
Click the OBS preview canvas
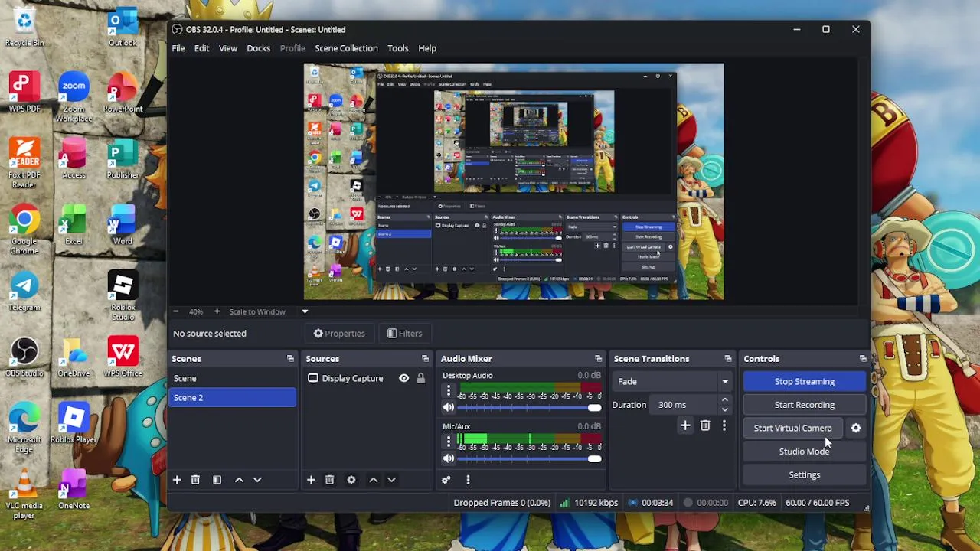pos(514,181)
